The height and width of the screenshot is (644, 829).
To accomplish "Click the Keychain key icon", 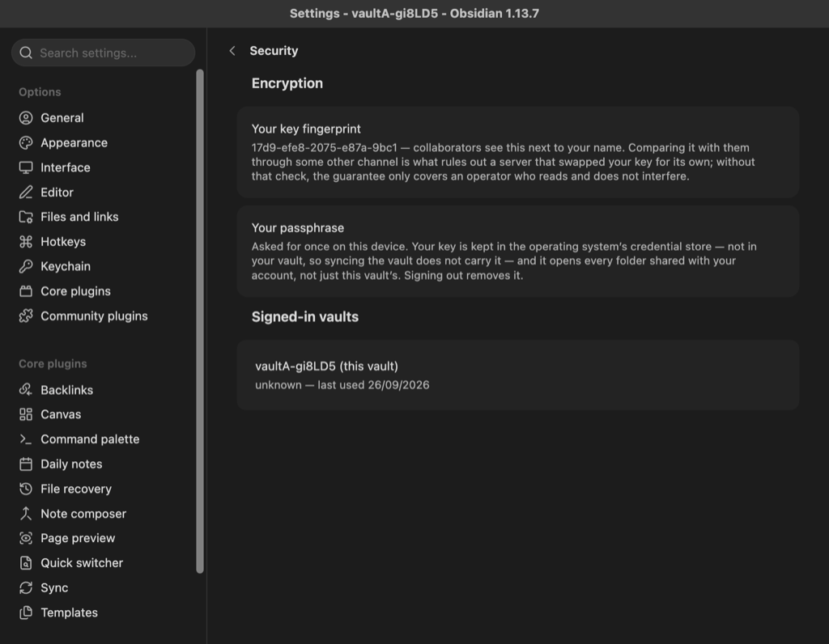I will (x=26, y=266).
